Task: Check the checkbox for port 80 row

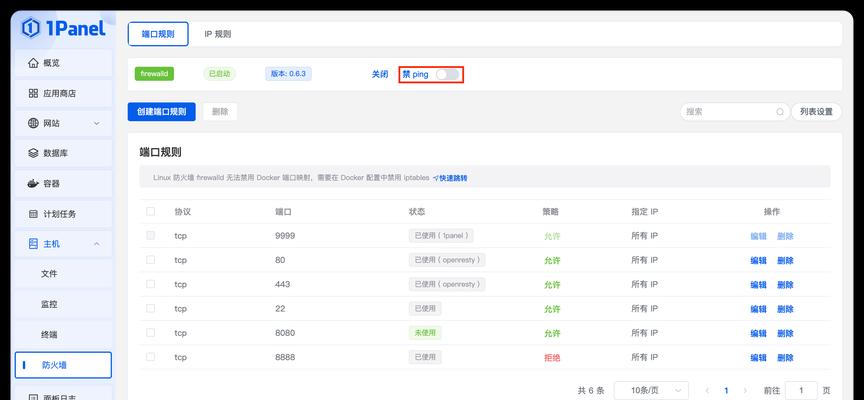Action: point(150,260)
